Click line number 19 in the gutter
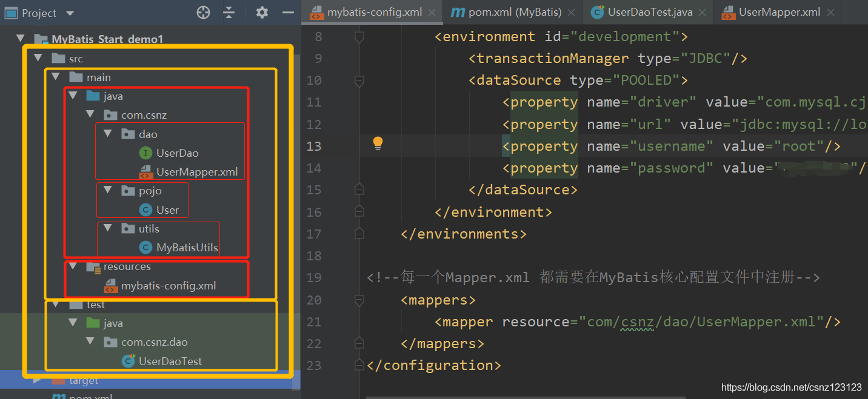The width and height of the screenshot is (868, 399). tap(314, 278)
